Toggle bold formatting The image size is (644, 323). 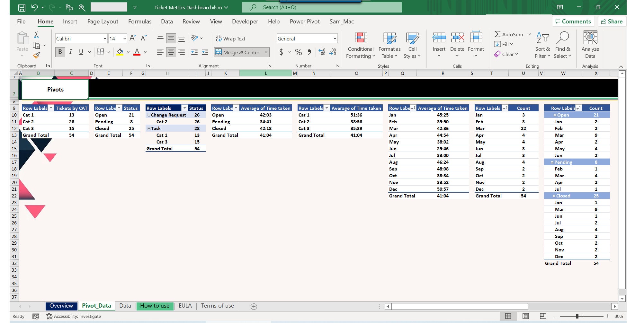(60, 52)
